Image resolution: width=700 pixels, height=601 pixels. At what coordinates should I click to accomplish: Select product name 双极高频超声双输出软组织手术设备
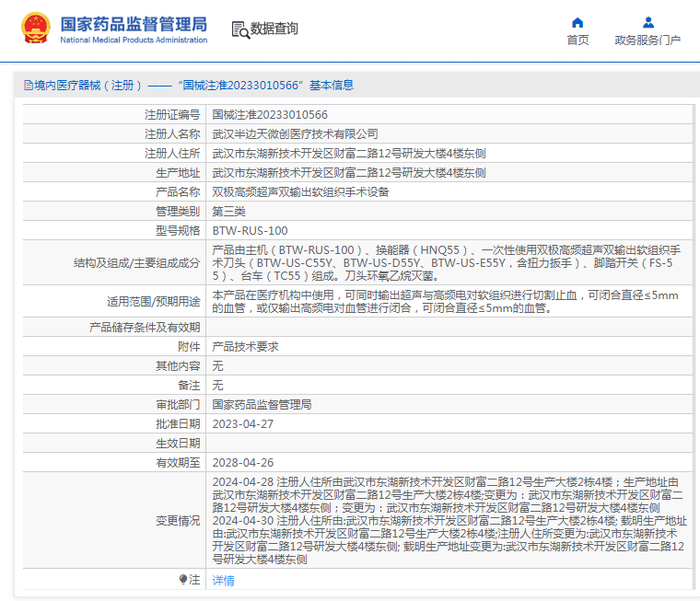(300, 191)
